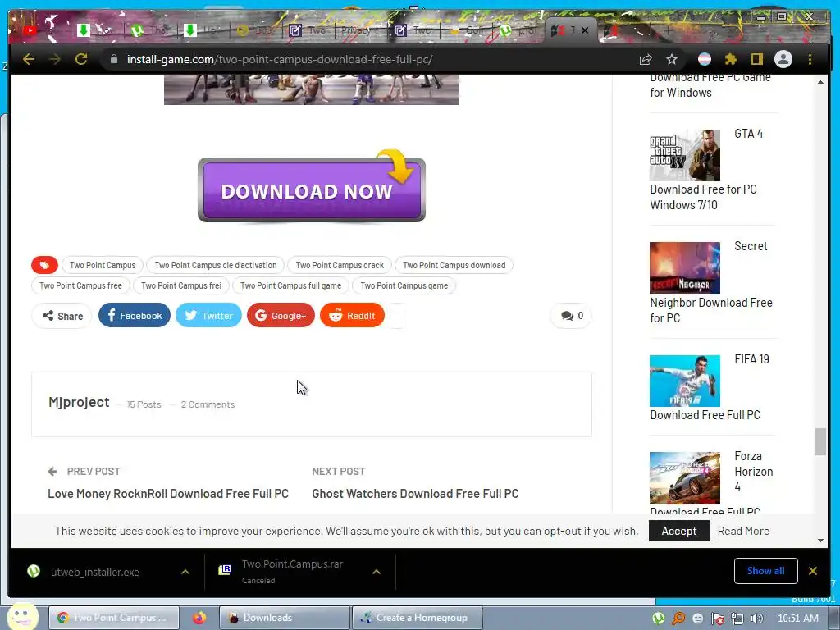
Task: Expand options for Two.Point.Campus.rar download
Action: point(377,572)
